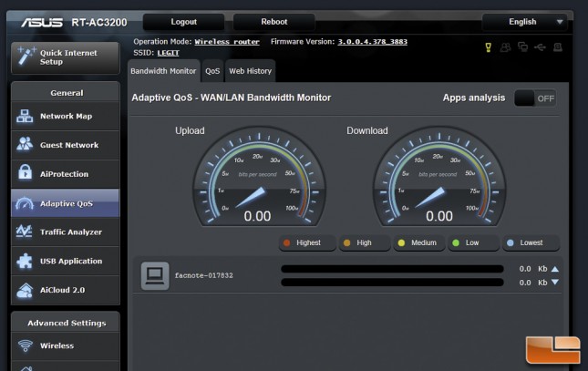
Task: Click the General section header
Action: coord(67,93)
